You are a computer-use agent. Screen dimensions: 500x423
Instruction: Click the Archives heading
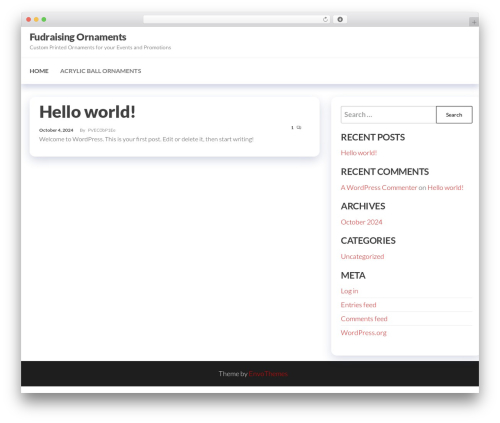coord(363,206)
